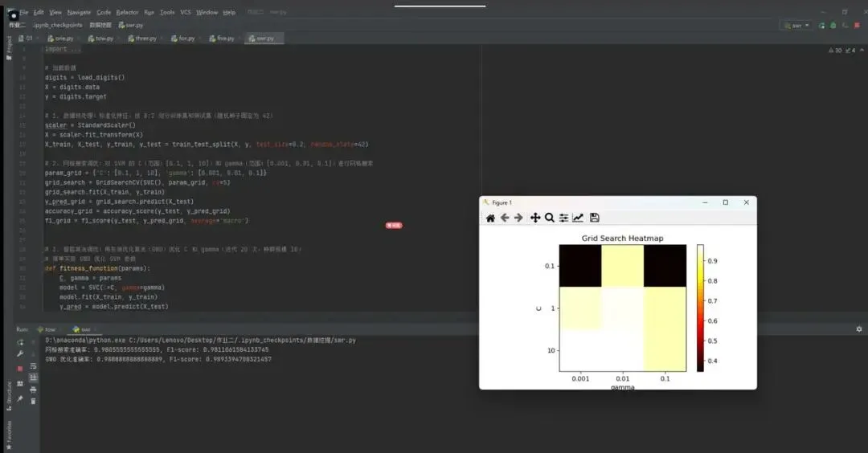The image size is (868, 453).
Task: Click the wrench settings icon in Run panel
Action: (x=20, y=354)
